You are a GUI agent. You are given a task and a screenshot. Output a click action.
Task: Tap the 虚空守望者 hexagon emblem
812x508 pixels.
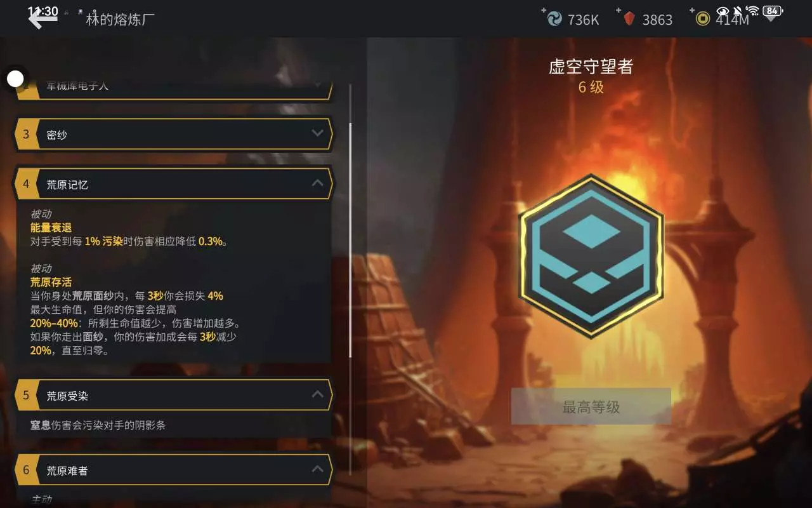pyautogui.click(x=591, y=257)
